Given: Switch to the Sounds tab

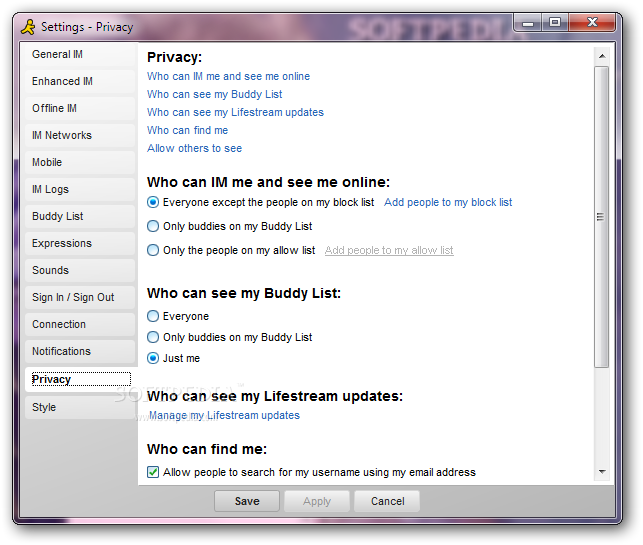Looking at the screenshot, I should click(x=80, y=271).
